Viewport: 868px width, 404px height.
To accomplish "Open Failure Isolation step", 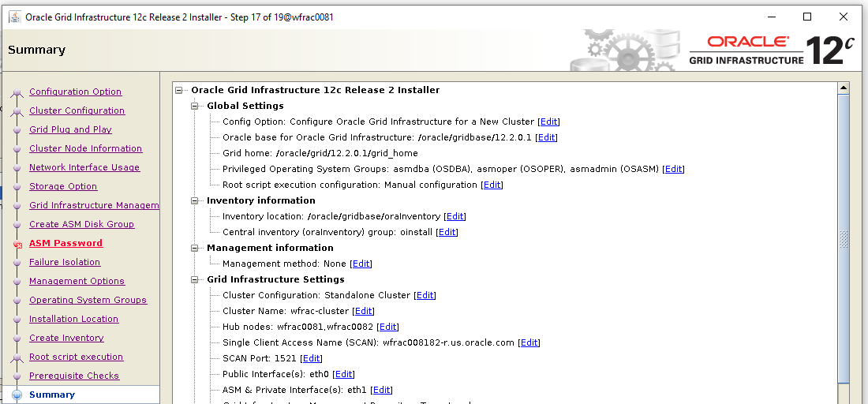I will coord(65,262).
